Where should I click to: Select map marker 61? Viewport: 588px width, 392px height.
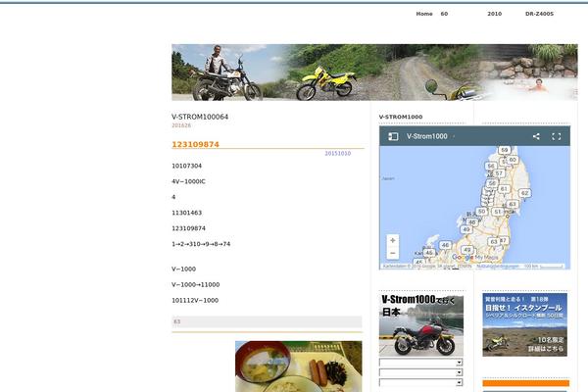point(504,189)
